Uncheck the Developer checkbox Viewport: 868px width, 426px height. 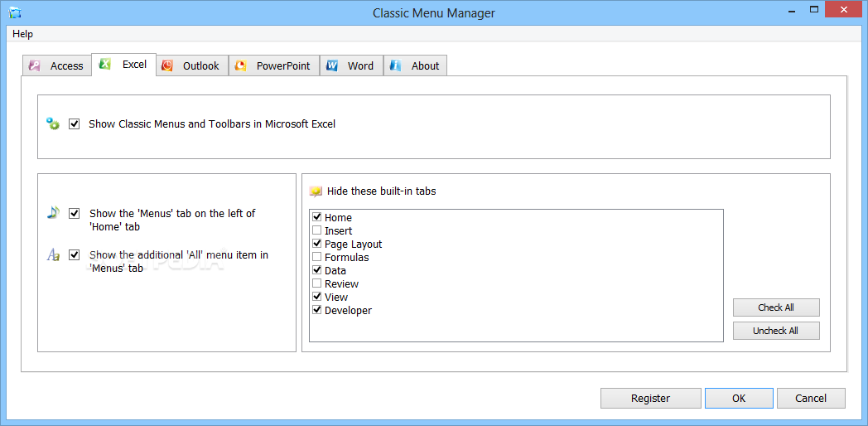(x=317, y=310)
